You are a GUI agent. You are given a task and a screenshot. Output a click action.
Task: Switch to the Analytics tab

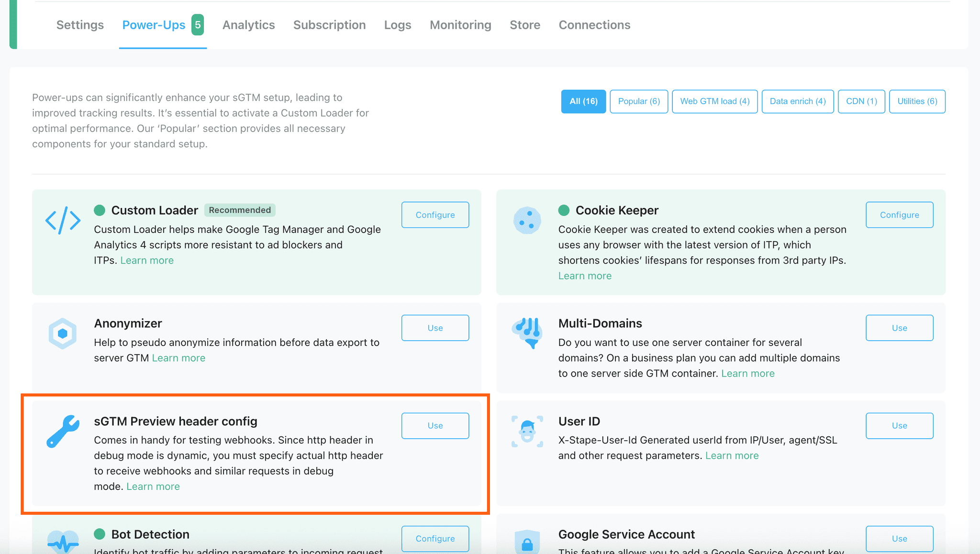248,25
